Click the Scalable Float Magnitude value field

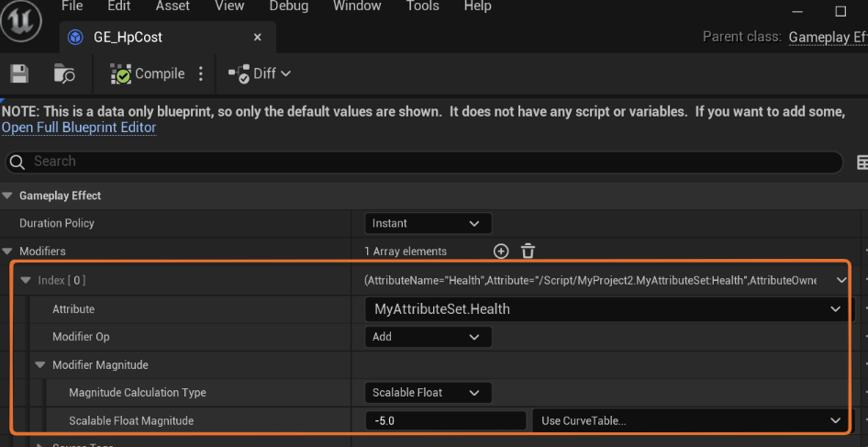[446, 420]
